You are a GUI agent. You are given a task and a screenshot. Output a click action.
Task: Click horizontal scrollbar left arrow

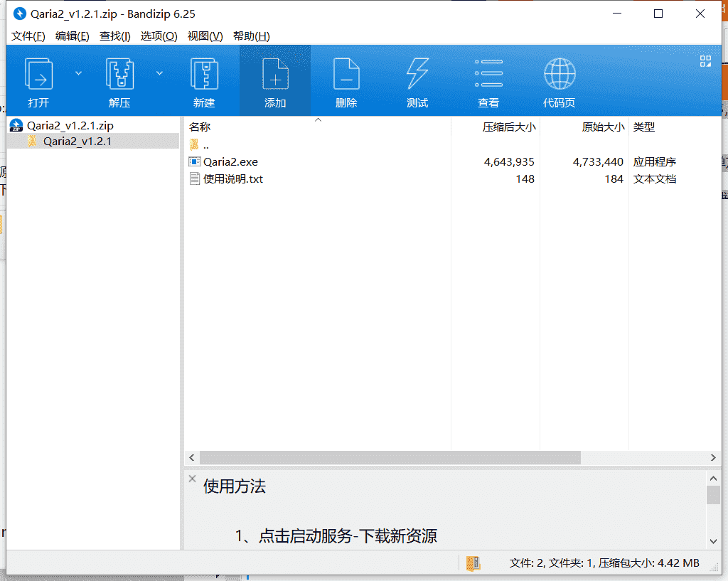pos(192,457)
